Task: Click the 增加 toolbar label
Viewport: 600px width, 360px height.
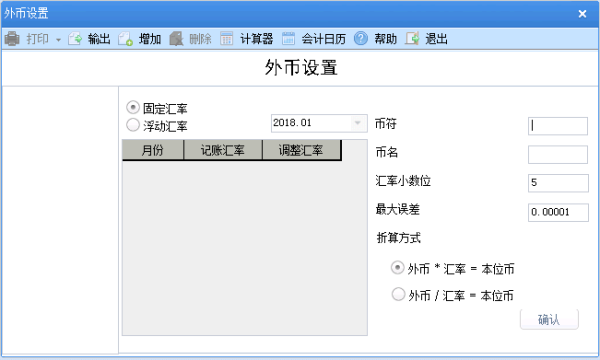Action: [150, 39]
